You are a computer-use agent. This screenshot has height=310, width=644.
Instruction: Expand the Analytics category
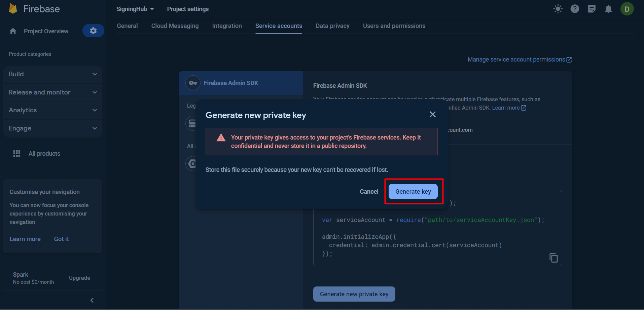(52, 110)
